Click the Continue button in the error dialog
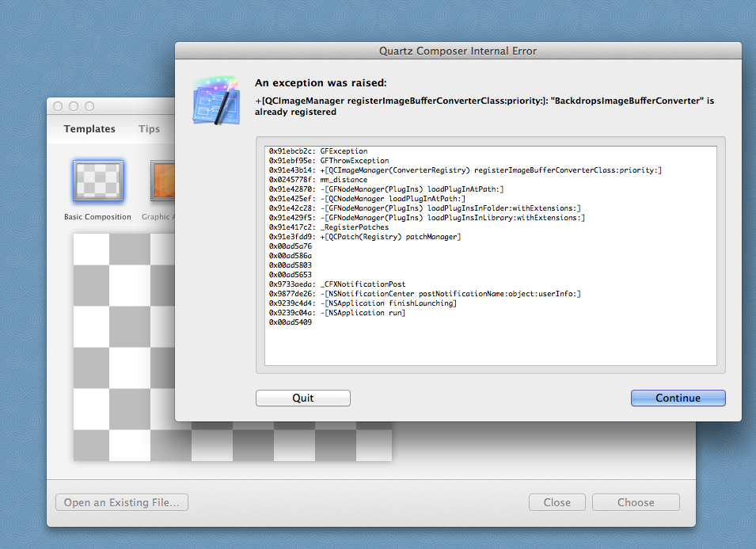Viewport: 756px width, 549px height. (678, 398)
